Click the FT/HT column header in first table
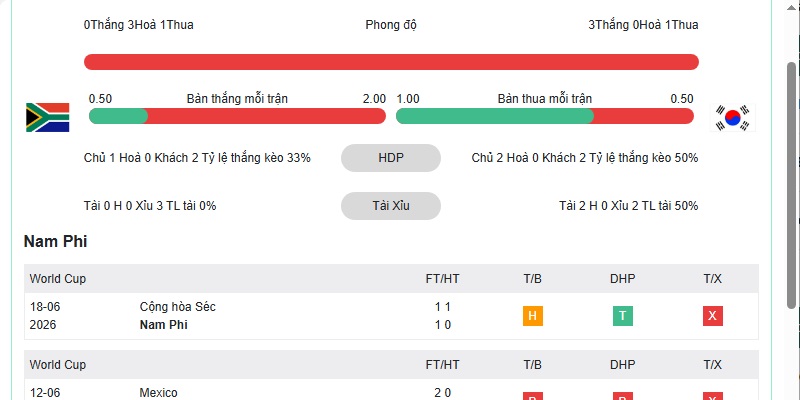Image resolution: width=800 pixels, height=400 pixels. (442, 279)
